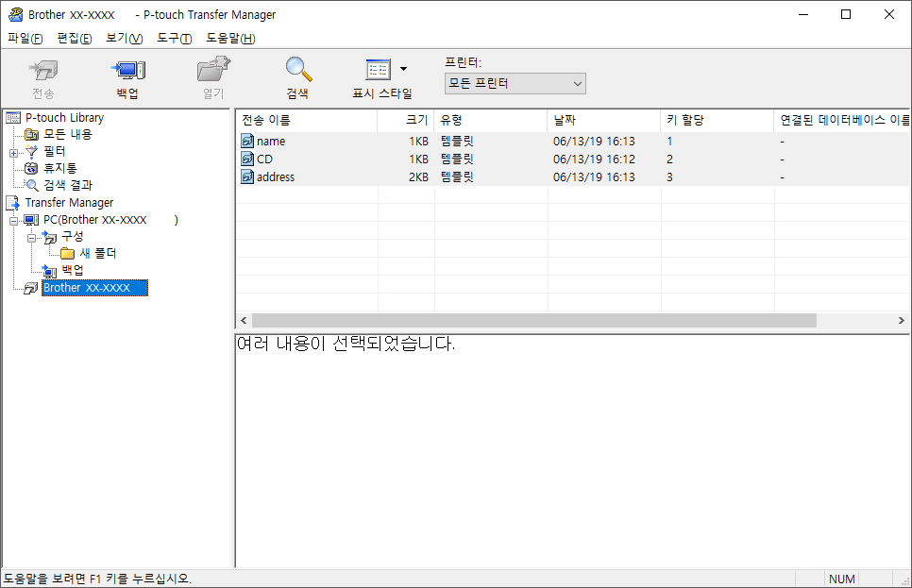Screen dimensions: 912x588
Task: Click the 검색 결과 magnifier tree icon
Action: pyautogui.click(x=32, y=185)
